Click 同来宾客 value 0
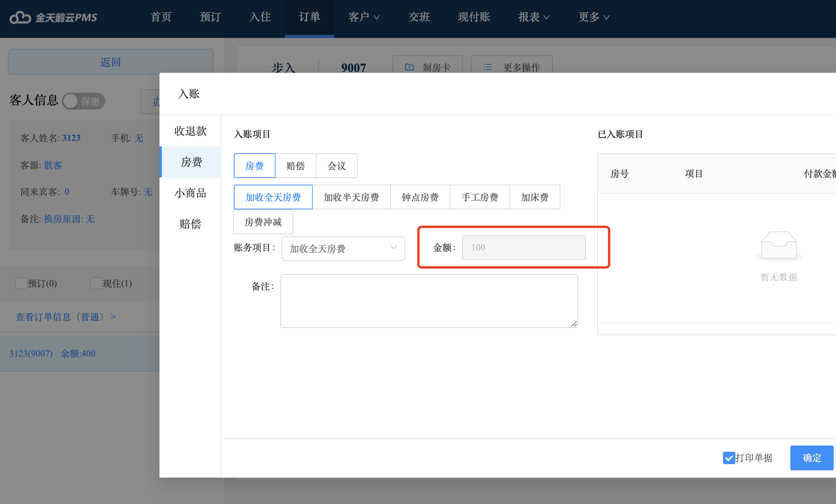Screen dimensions: 836x504 [x=67, y=192]
